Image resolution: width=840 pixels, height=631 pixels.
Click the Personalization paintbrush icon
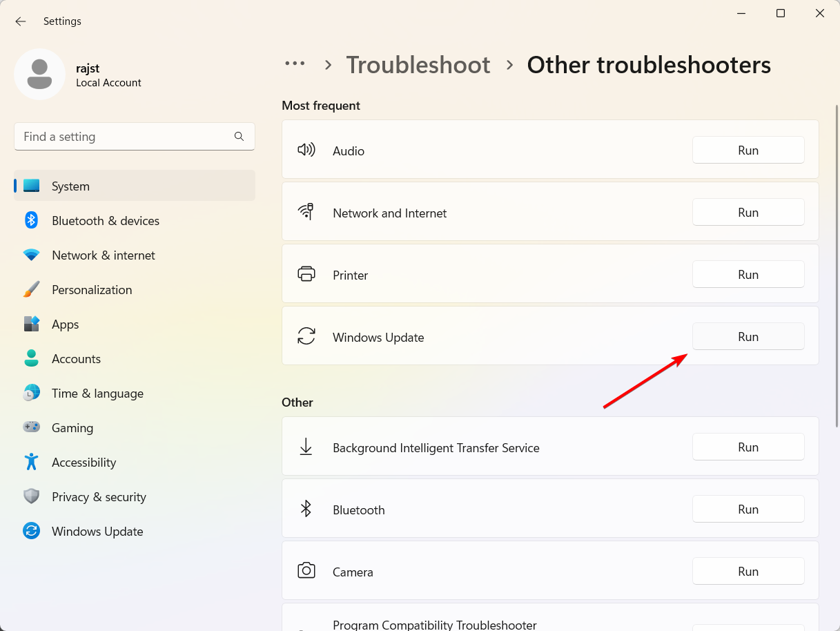click(x=32, y=289)
